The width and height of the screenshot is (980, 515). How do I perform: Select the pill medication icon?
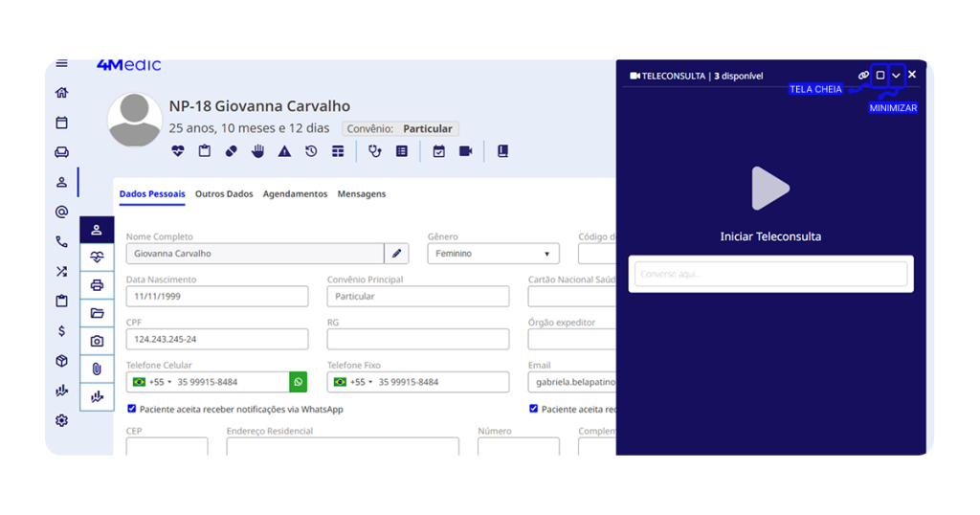click(x=231, y=151)
